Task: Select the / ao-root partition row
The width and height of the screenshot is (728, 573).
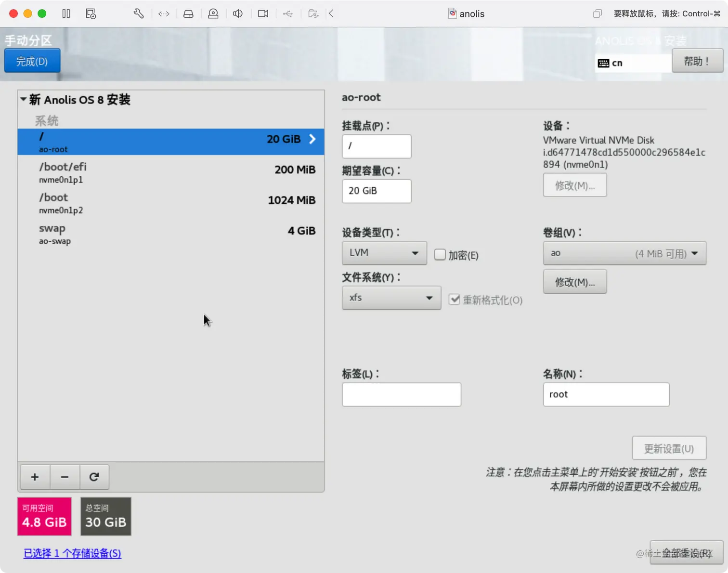Action: pyautogui.click(x=171, y=142)
